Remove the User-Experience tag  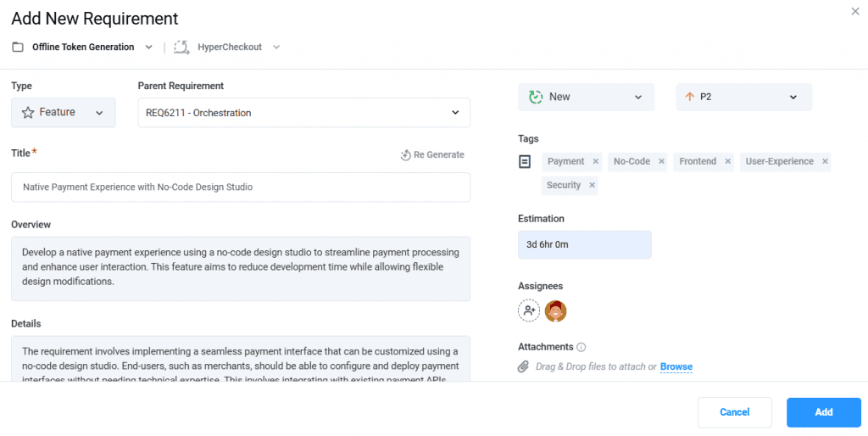pyautogui.click(x=825, y=161)
